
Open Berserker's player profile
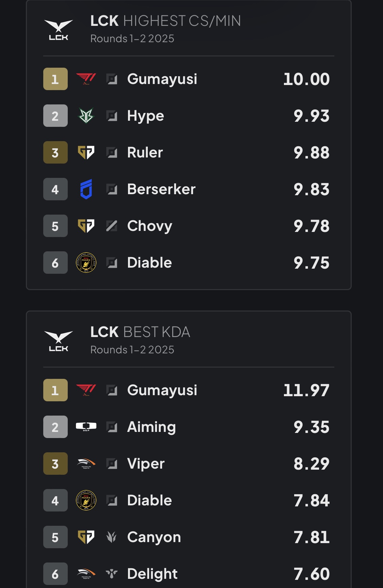coord(161,189)
